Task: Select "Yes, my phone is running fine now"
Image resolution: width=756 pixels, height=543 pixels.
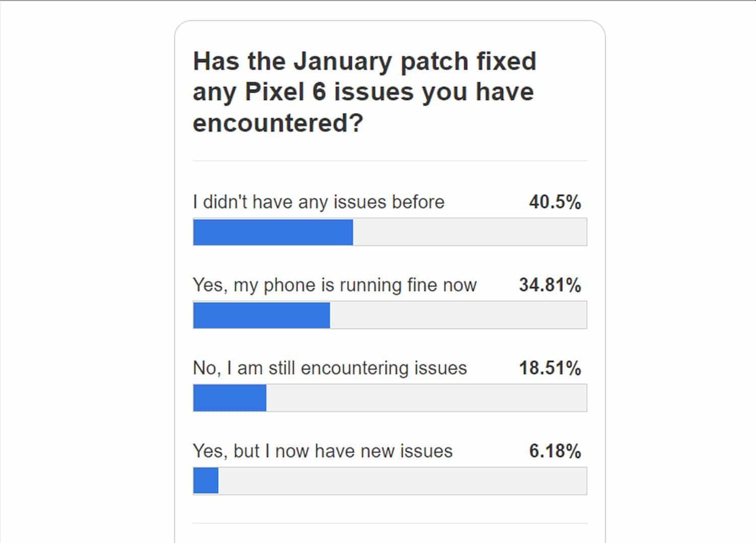Action: (x=335, y=285)
